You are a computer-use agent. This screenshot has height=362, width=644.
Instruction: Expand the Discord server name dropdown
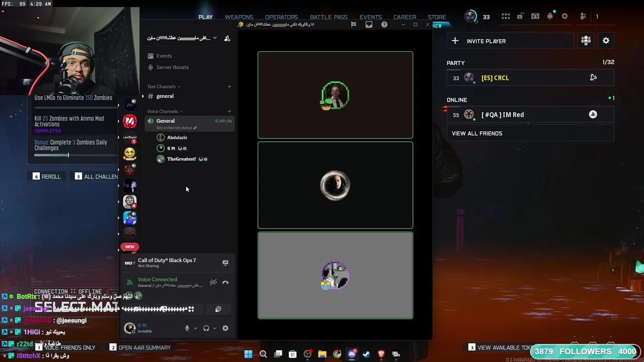point(215,38)
